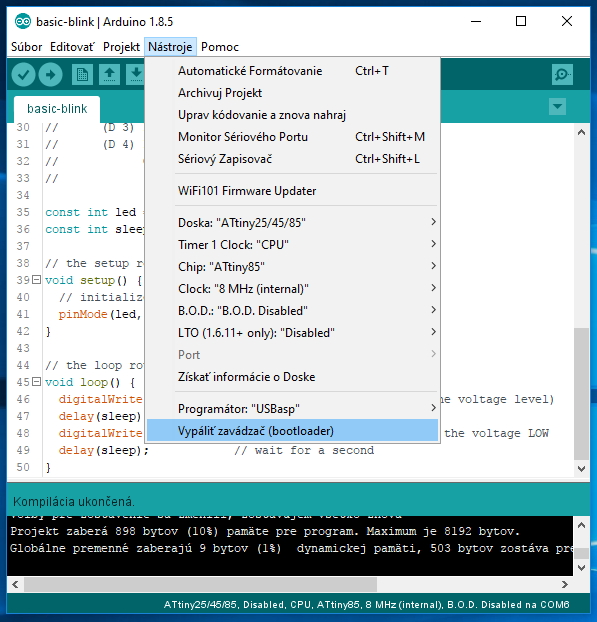This screenshot has width=597, height=622.
Task: Open the Projekt menu
Action: 121,47
